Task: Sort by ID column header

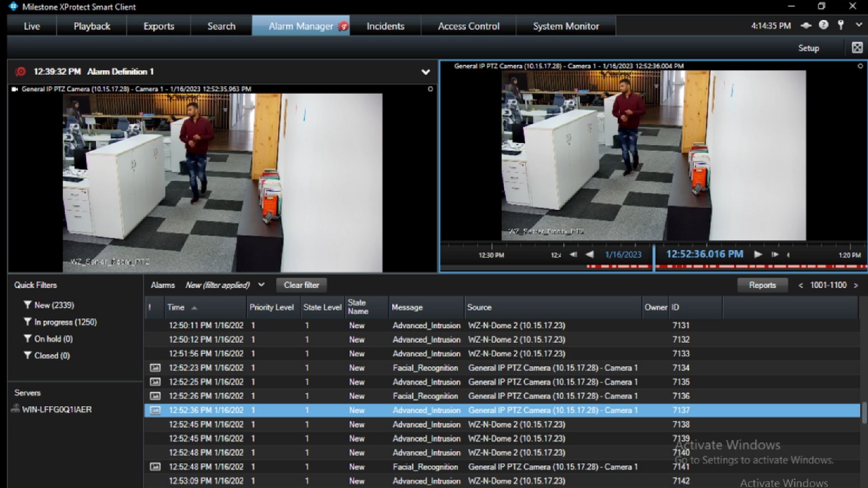Action: pos(695,307)
